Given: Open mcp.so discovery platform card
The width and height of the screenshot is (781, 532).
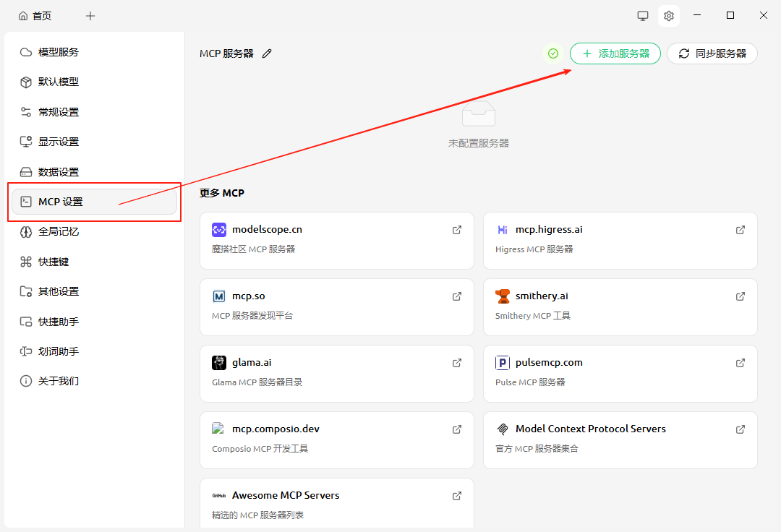Looking at the screenshot, I should click(x=337, y=307).
